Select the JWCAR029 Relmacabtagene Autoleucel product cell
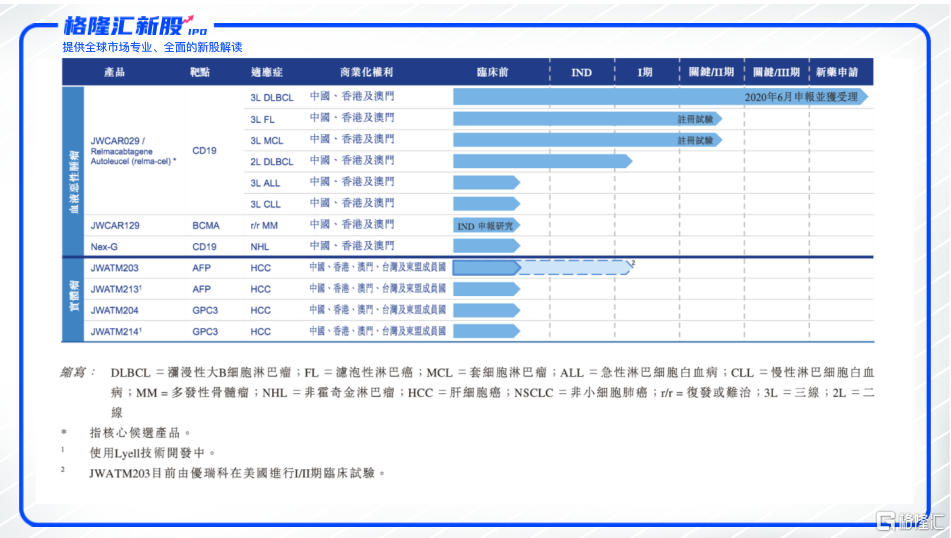Viewport: 951px width, 538px height. click(132, 150)
